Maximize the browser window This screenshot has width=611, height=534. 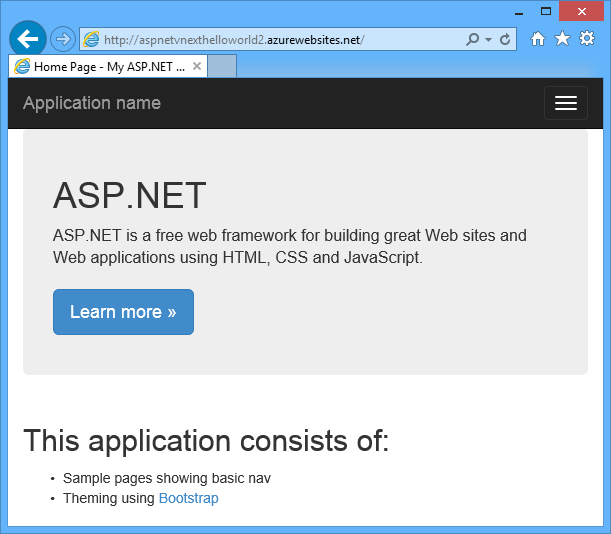point(546,12)
